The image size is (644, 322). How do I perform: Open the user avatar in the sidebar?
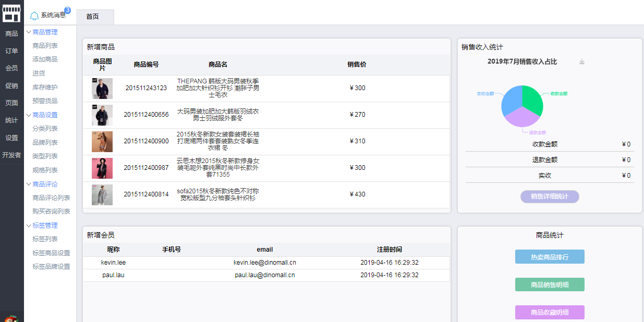coord(11,318)
